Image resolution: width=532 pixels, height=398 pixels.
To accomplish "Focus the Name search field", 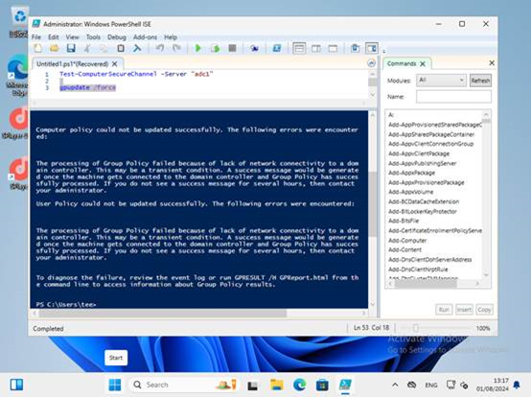I will 453,97.
